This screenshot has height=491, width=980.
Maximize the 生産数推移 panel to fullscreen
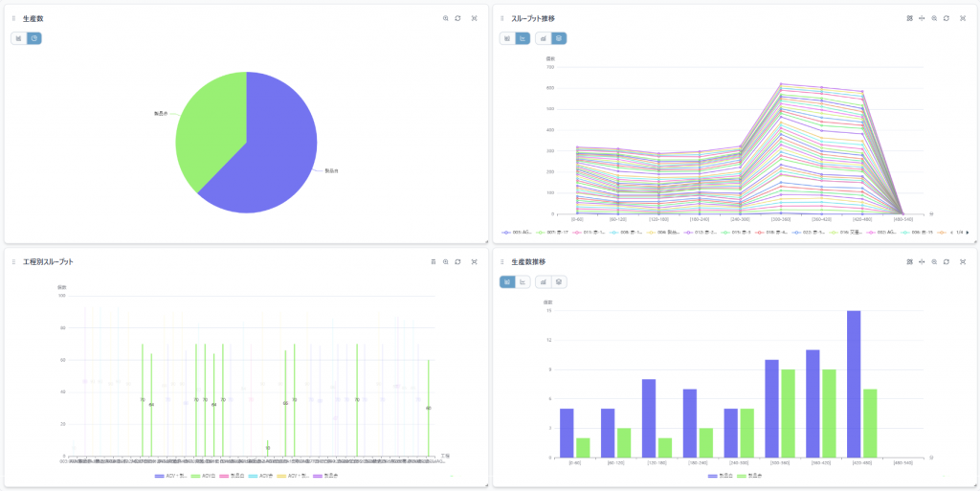click(963, 262)
